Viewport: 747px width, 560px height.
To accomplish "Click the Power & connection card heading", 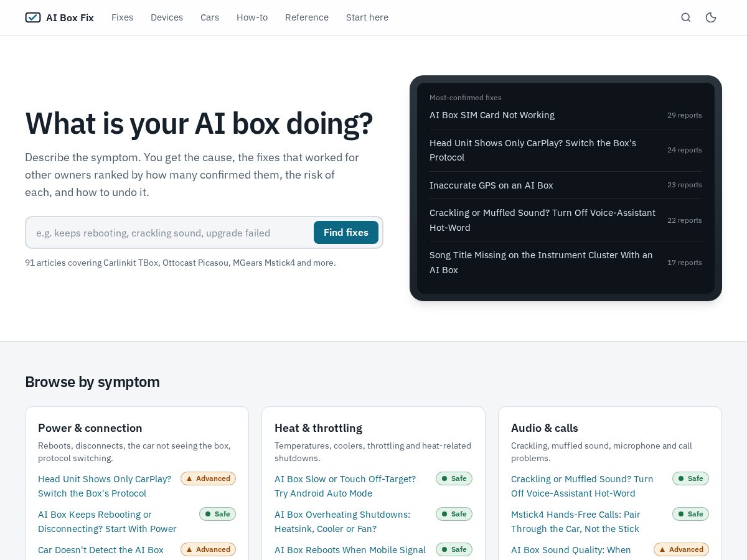I will coord(90,428).
